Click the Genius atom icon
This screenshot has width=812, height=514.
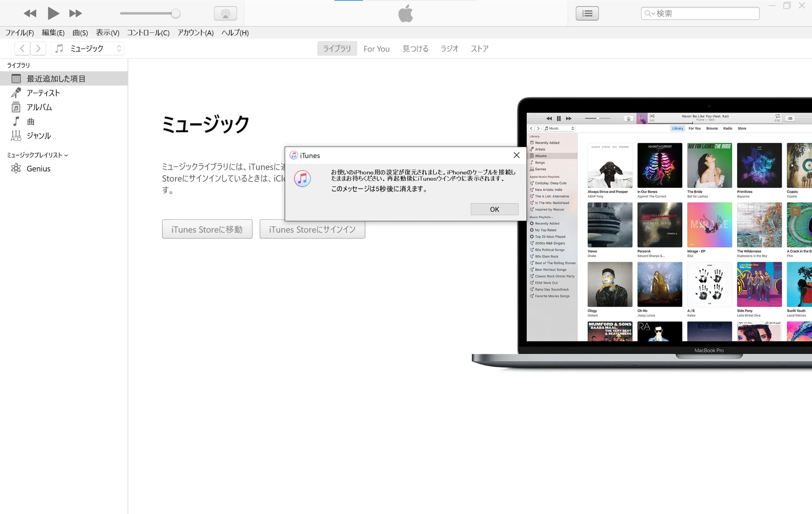click(x=16, y=168)
